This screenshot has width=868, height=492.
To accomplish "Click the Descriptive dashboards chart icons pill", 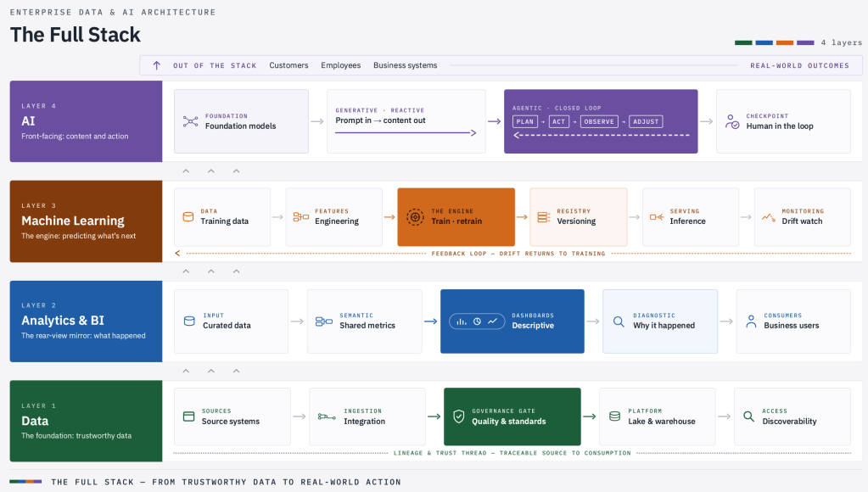I will pos(477,321).
